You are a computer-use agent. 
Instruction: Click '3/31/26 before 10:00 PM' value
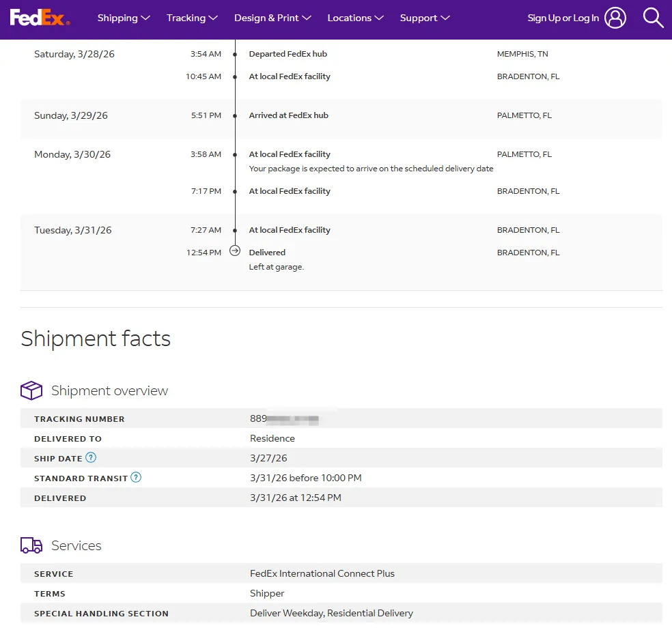click(305, 478)
